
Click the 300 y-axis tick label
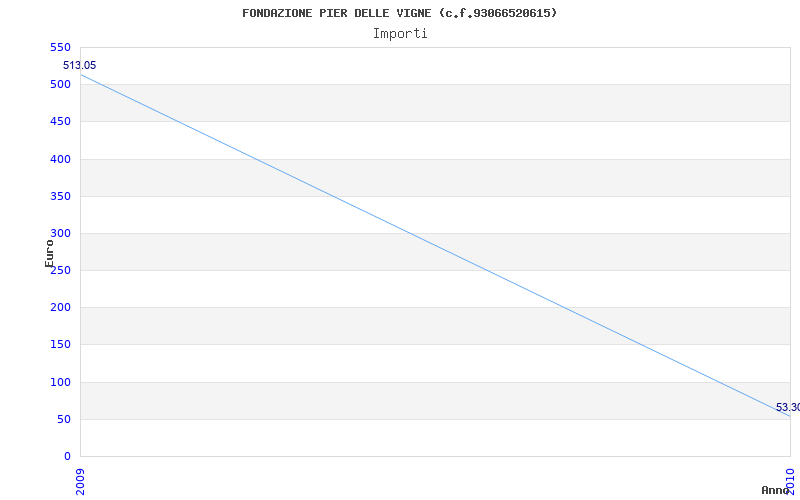point(60,234)
